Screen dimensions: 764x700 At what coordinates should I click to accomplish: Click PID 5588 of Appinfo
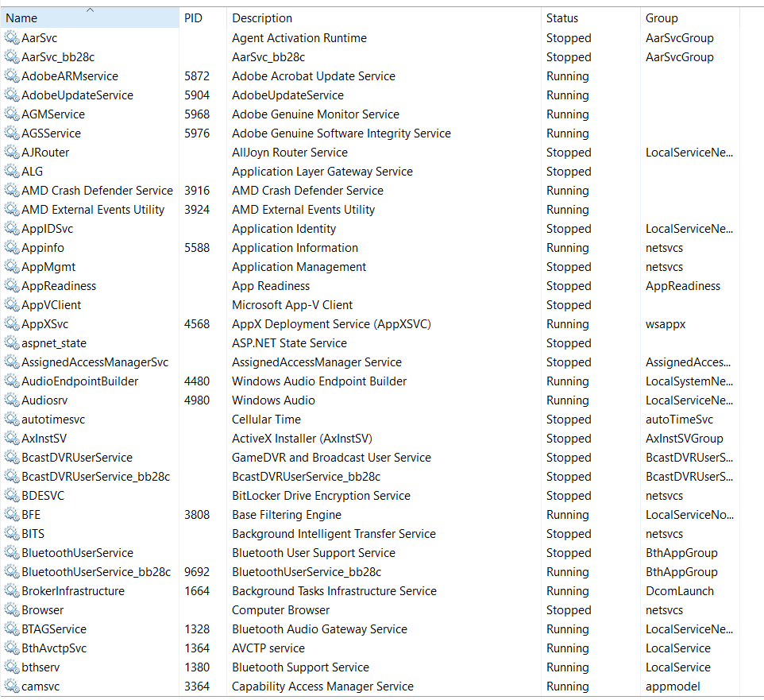197,247
